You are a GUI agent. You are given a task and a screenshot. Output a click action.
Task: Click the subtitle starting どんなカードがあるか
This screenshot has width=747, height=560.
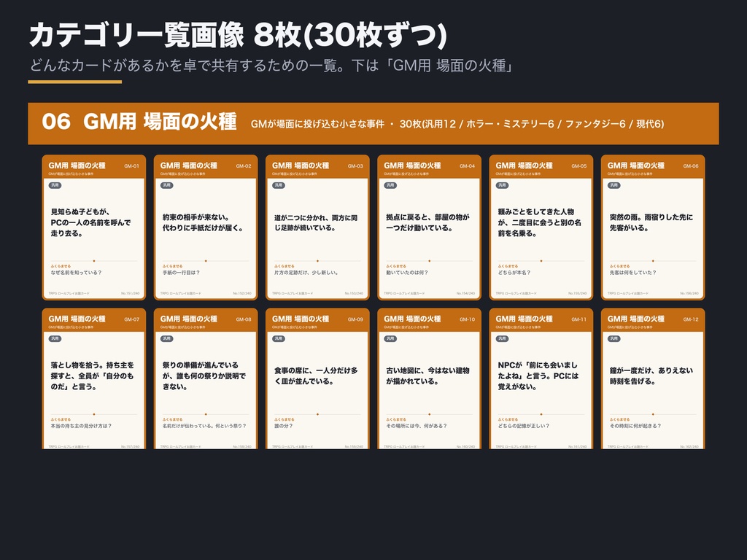(x=271, y=65)
